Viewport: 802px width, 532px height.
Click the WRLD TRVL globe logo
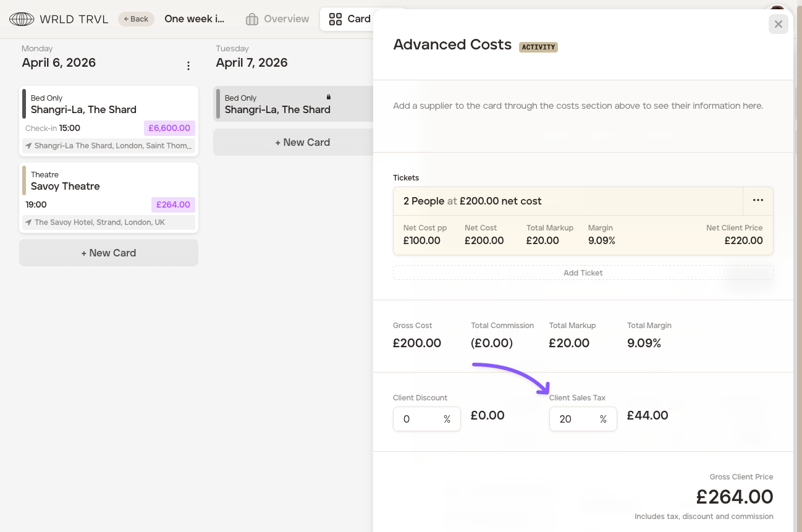22,19
